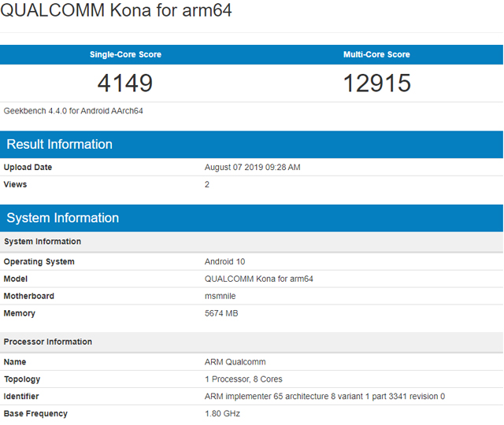
Task: Click the Android 10 operating system value
Action: pyautogui.click(x=225, y=261)
